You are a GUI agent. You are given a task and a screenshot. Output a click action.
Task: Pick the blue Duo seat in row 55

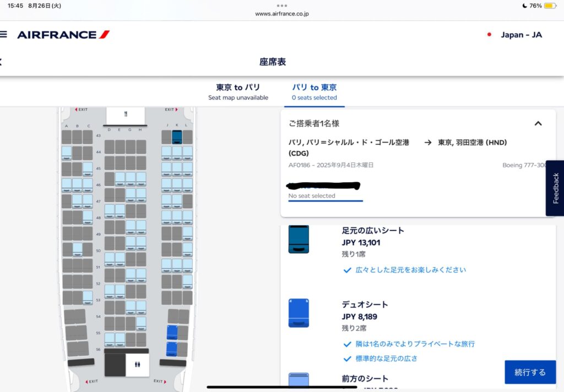pos(172,332)
